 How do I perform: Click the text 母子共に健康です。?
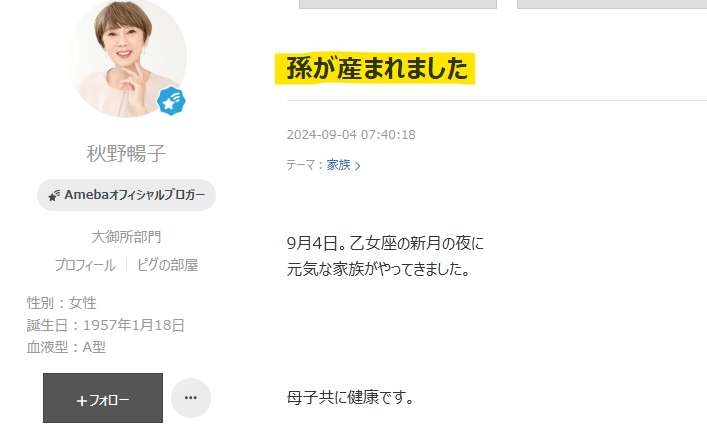(x=351, y=397)
